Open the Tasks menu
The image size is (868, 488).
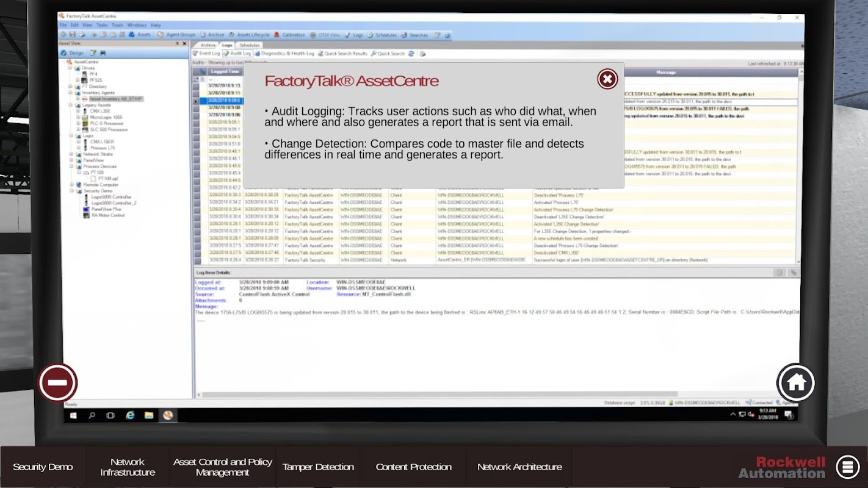[102, 25]
